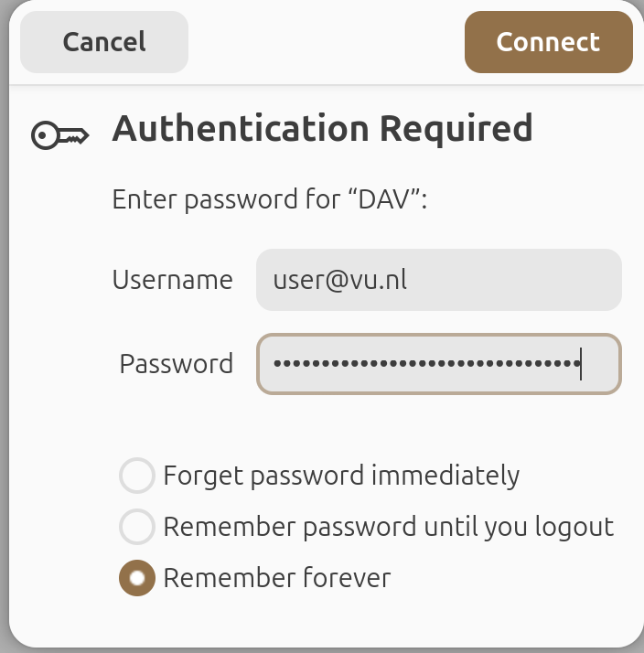This screenshot has height=653, width=644.
Task: Click the key icon beside the heading
Action: (60, 135)
